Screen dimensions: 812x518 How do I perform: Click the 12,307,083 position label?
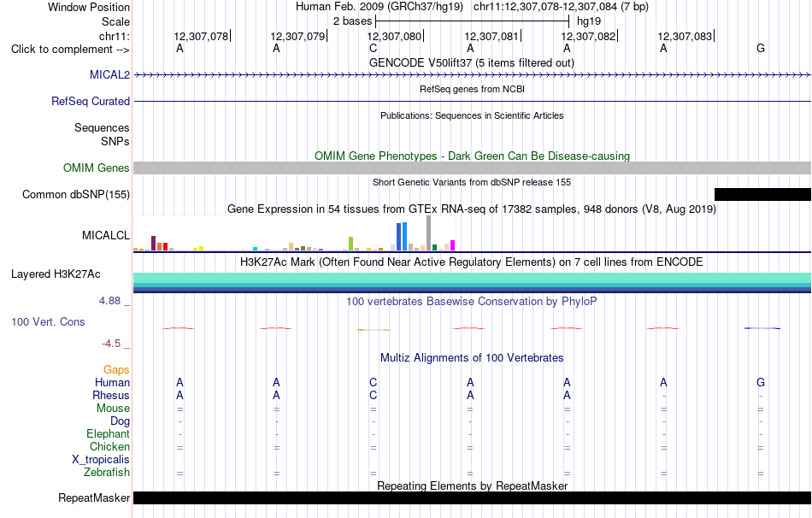(x=685, y=36)
